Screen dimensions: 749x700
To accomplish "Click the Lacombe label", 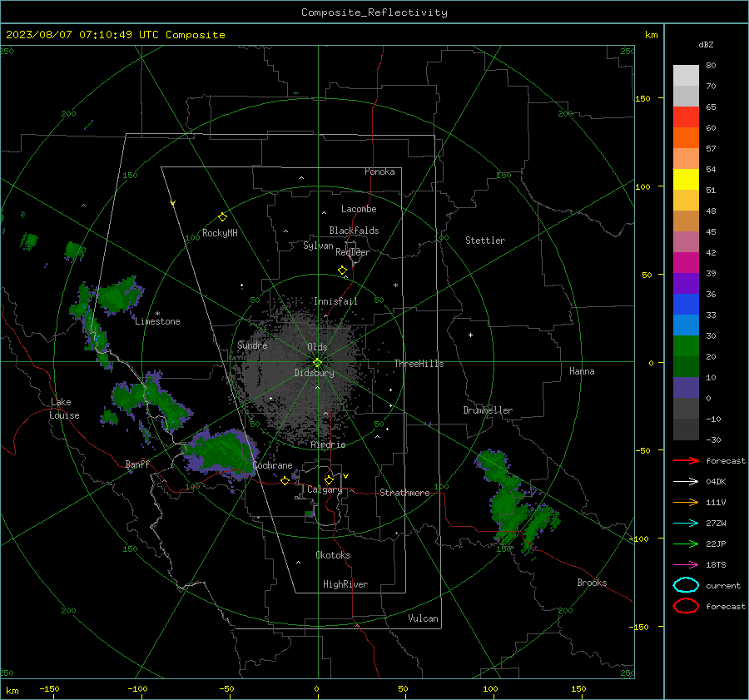I will (x=359, y=209).
